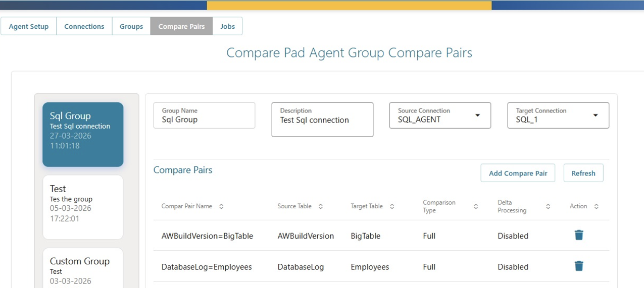Click the Compare Pad Agent Group page title
Screen dimensions: 644x288
coord(349,53)
